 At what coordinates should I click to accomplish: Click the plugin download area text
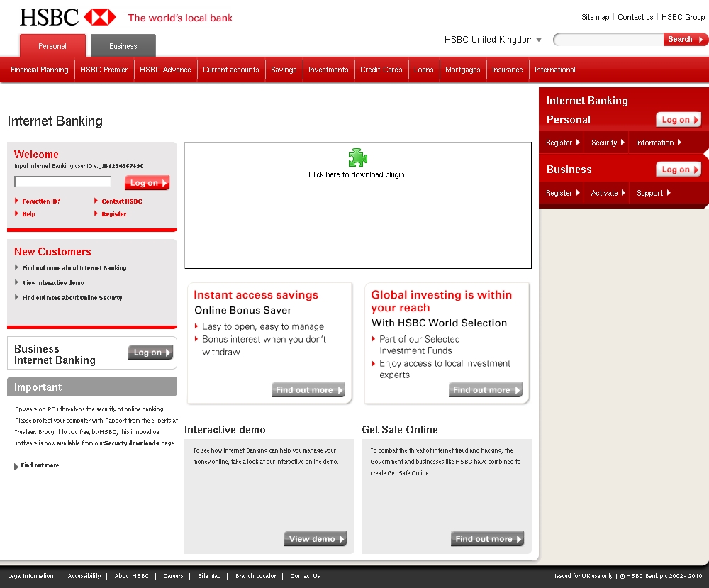tap(357, 174)
